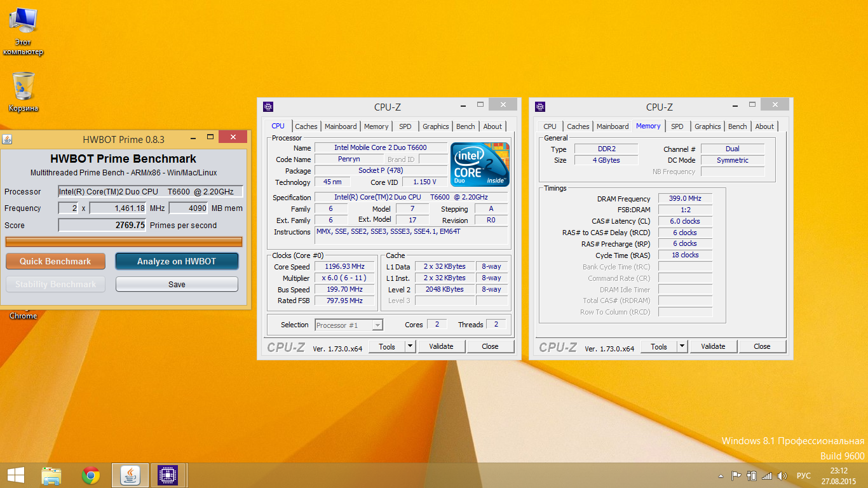Open Memory tab in left CPU-Z
This screenshot has height=488, width=868.
pyautogui.click(x=376, y=126)
